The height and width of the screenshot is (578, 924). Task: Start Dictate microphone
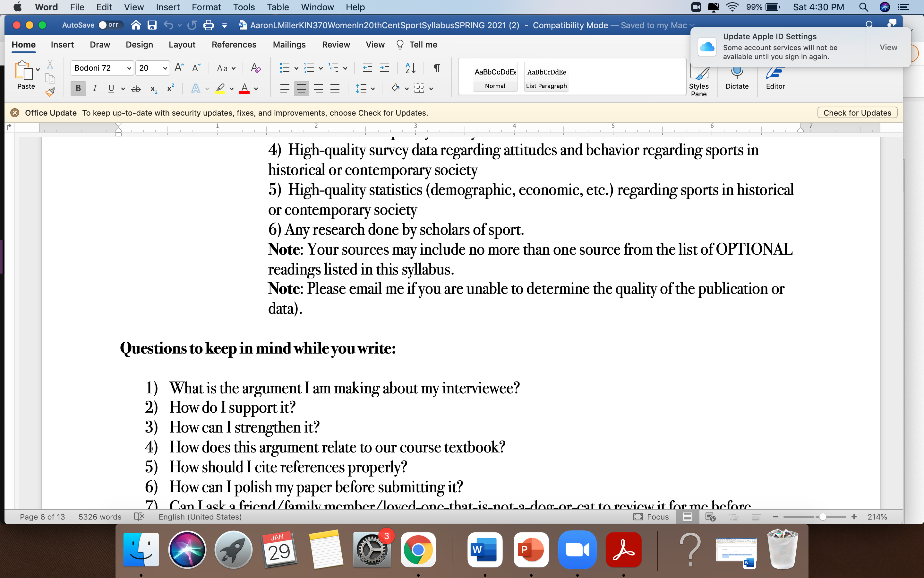737,78
